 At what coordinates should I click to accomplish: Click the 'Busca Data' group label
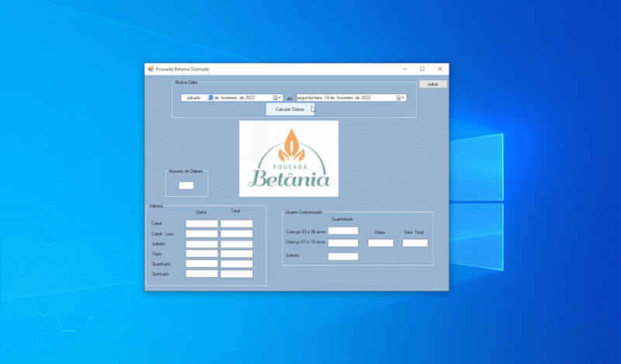click(186, 82)
